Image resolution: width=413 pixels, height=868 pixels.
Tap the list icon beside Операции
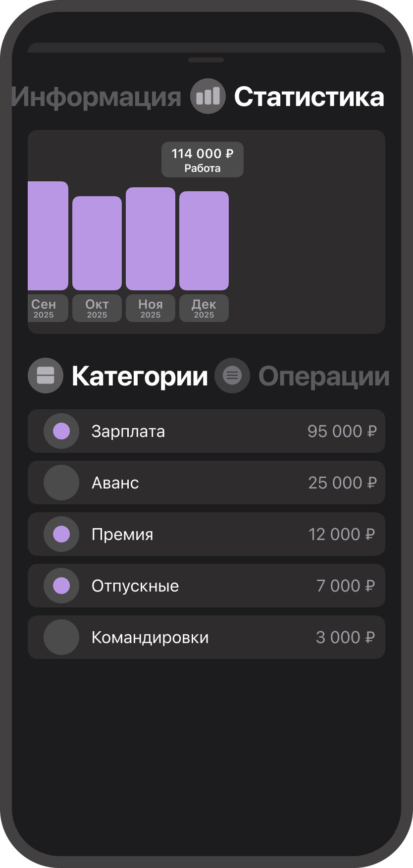point(233,376)
